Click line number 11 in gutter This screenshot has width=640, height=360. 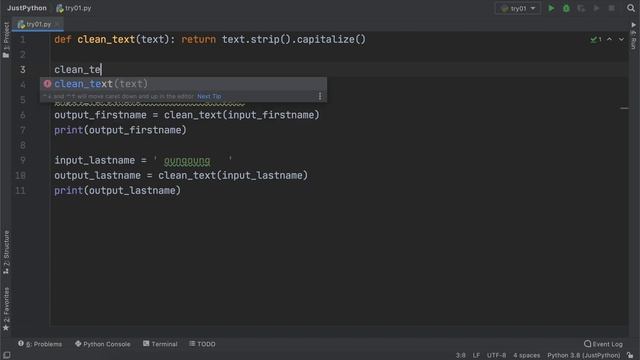pyautogui.click(x=20, y=191)
